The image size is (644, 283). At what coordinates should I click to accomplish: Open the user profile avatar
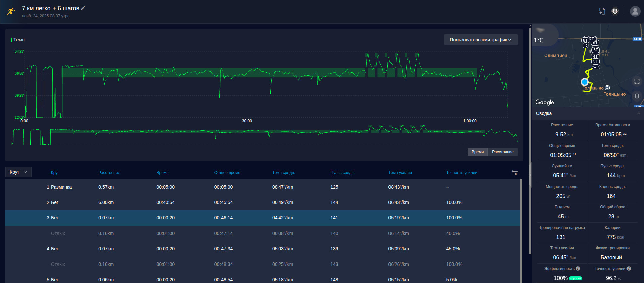click(x=635, y=11)
